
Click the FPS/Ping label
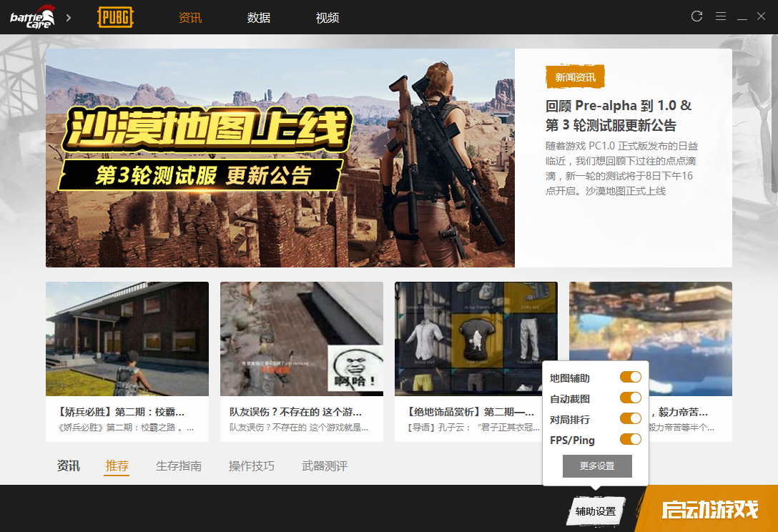click(572, 440)
